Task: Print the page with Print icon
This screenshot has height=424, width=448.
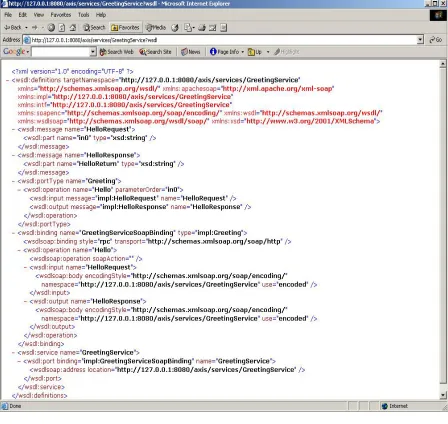Action: [x=202, y=28]
